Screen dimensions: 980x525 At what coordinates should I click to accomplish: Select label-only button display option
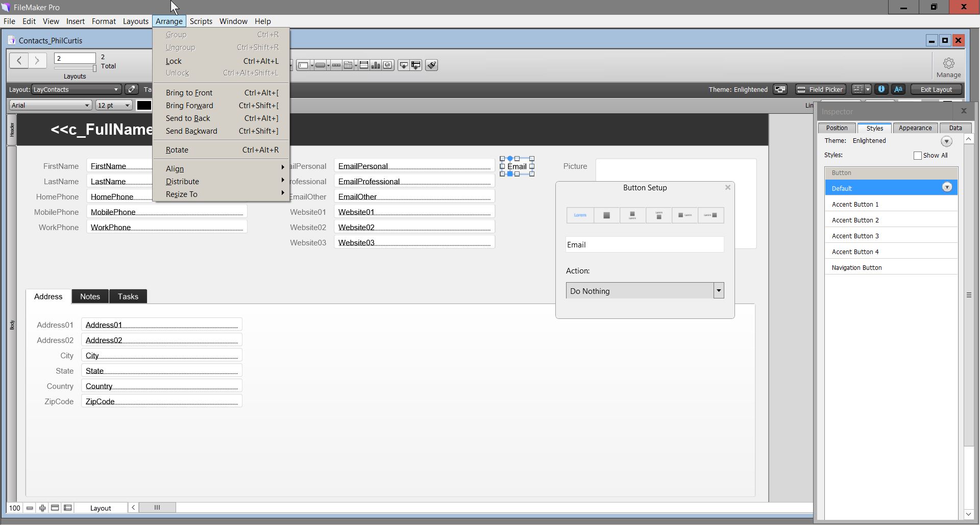[580, 215]
